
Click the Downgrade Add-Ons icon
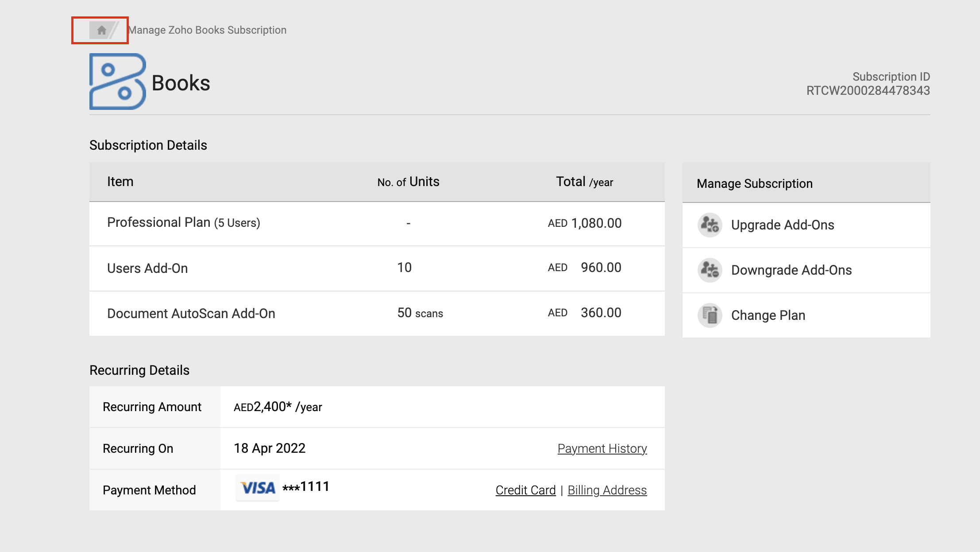[710, 270]
